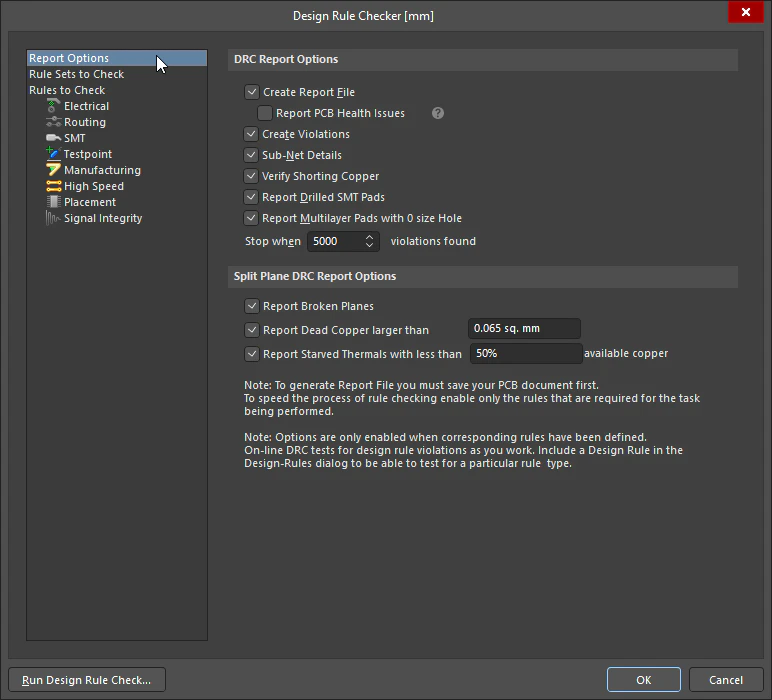Screen dimensions: 772x700
Task: Click the 'available copper' label
Action: click(626, 353)
